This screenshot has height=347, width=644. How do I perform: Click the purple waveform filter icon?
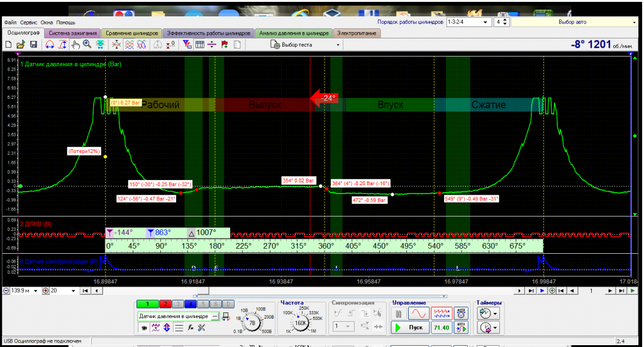156,327
